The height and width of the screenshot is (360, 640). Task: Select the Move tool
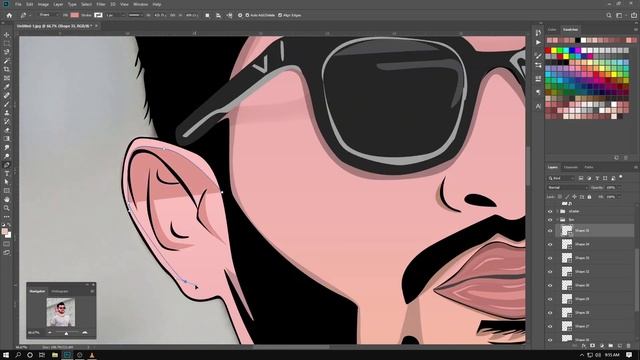pos(7,35)
